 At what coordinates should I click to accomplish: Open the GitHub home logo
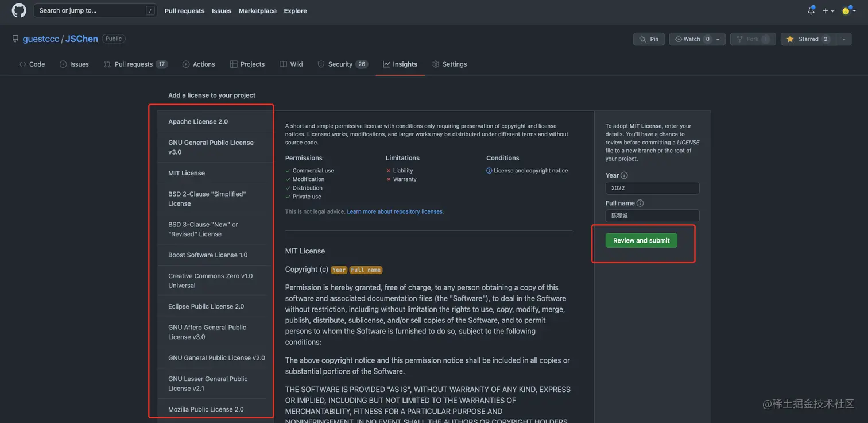coord(19,10)
